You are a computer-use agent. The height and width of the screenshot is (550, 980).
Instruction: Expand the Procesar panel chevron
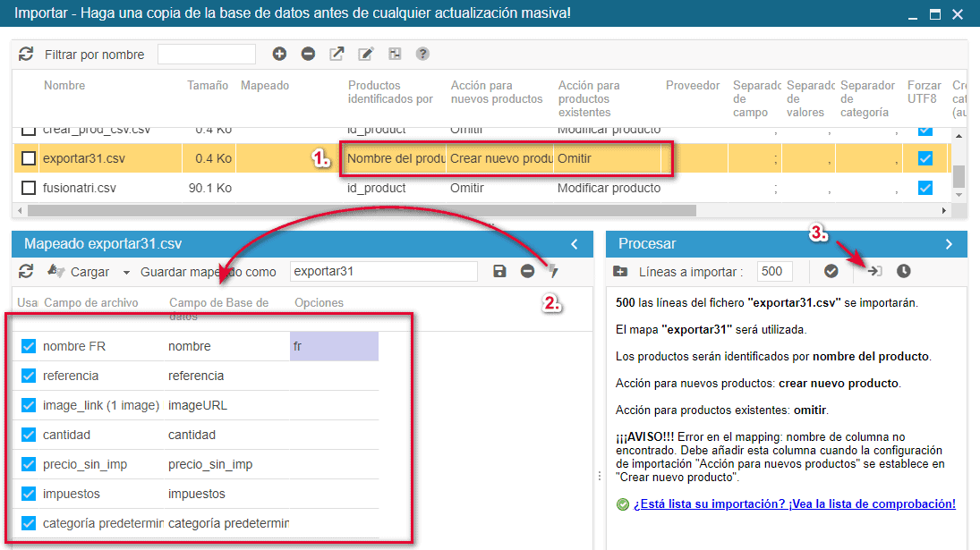coord(950,244)
